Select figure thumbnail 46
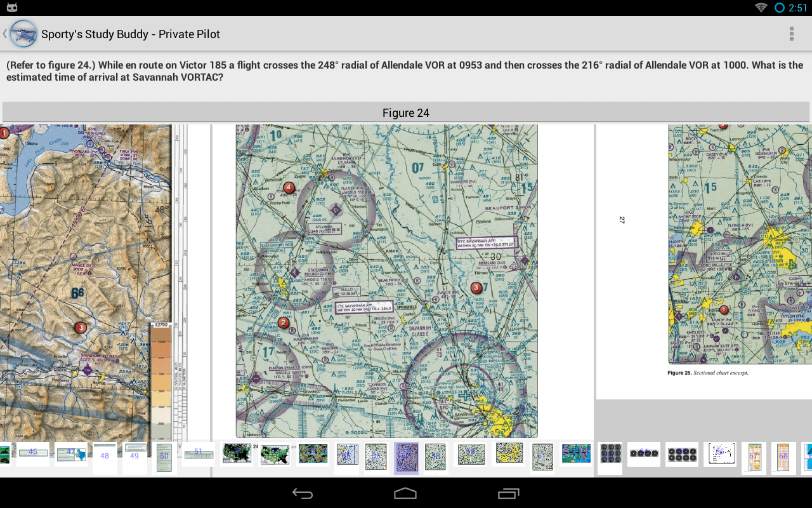The width and height of the screenshot is (812, 508). click(33, 453)
